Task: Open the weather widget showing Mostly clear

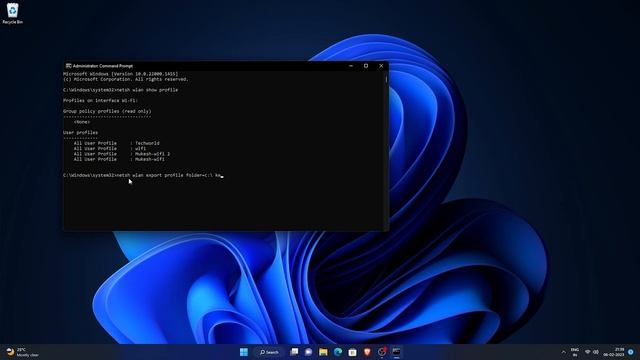Action: tap(22, 352)
